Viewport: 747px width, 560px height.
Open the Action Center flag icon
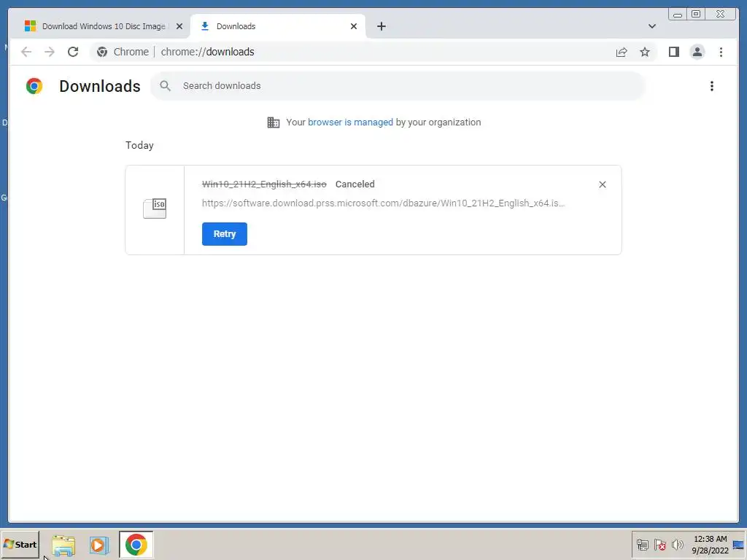point(659,545)
